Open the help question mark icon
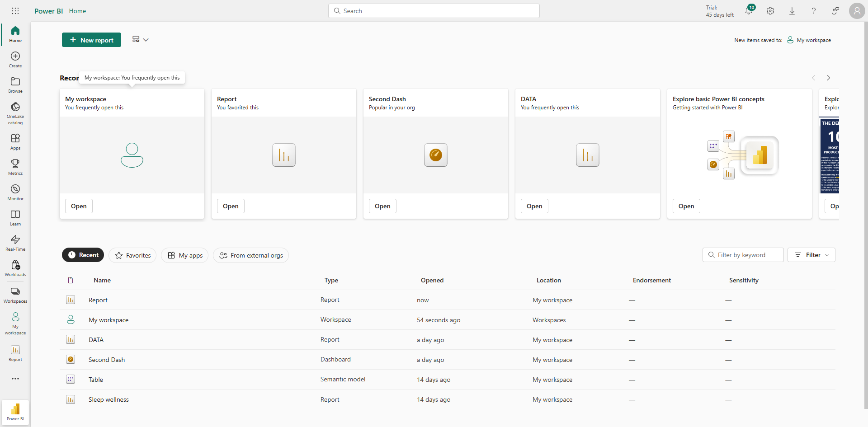 (x=814, y=11)
